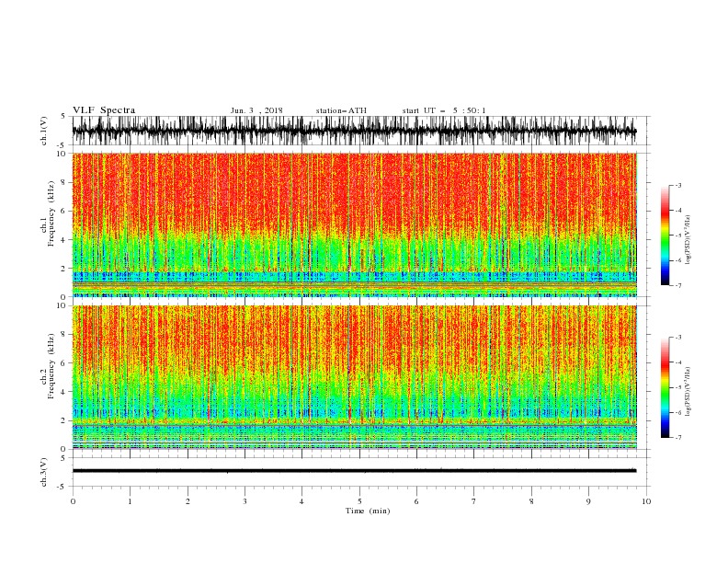Click the "station=ATH" label
Viewport: 728px width, 563px height.
click(341, 111)
